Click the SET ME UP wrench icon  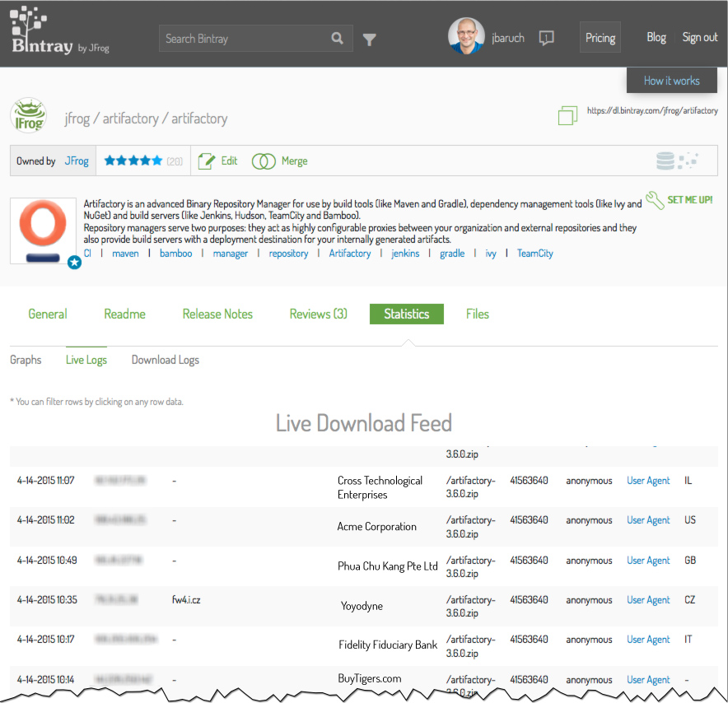click(x=655, y=198)
